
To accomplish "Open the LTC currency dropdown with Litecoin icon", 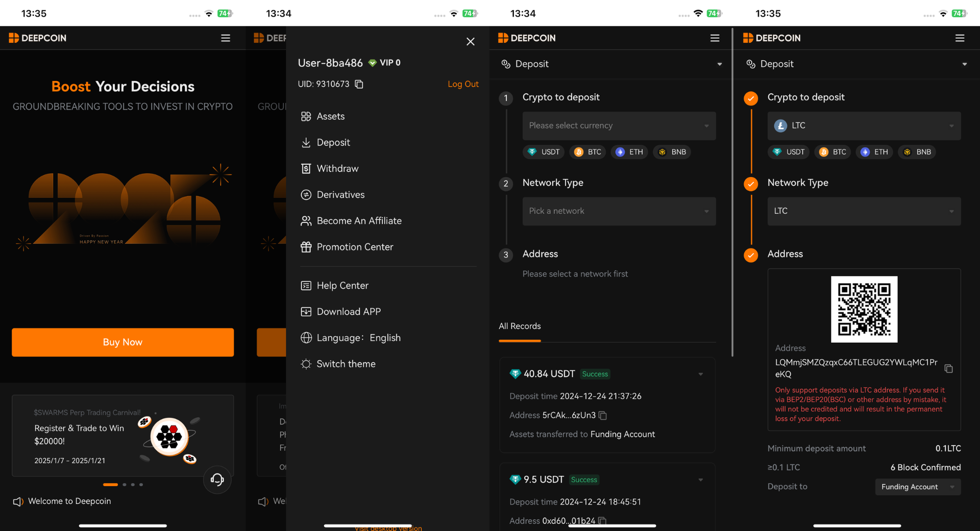I will click(864, 125).
